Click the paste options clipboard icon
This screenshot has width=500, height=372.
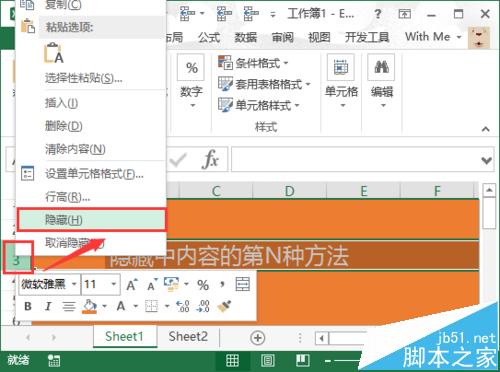28,26
